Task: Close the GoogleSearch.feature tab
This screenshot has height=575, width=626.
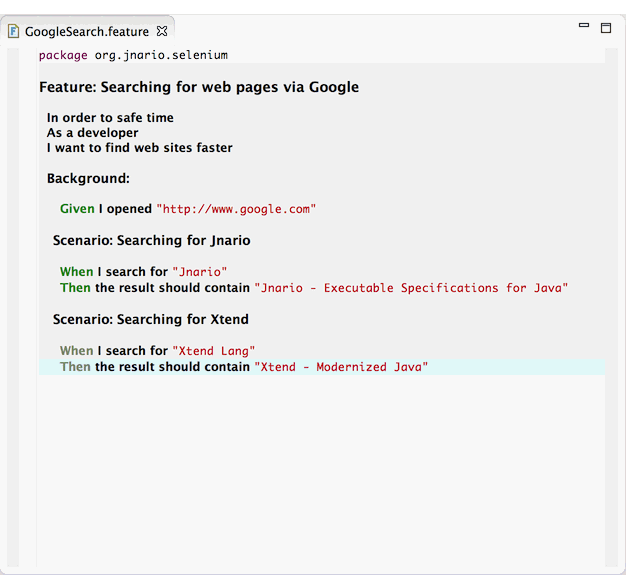Action: tap(162, 31)
